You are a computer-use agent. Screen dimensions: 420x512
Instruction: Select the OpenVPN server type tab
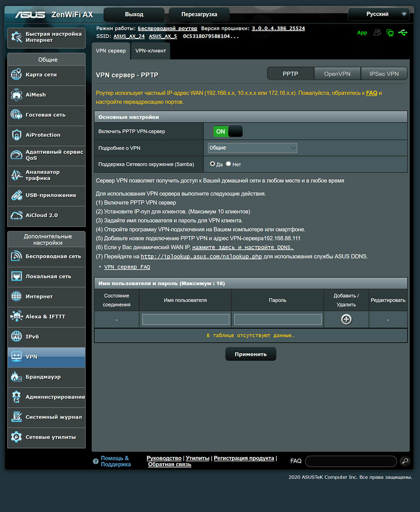337,74
